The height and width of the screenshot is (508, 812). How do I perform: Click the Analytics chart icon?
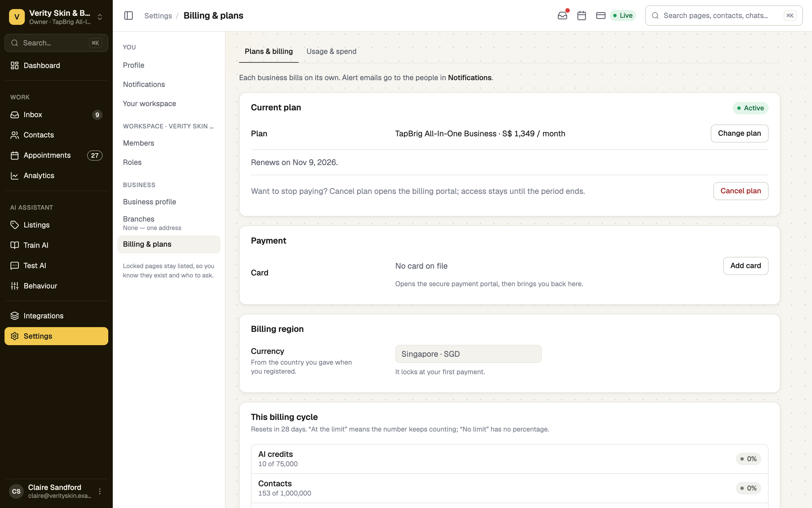tap(14, 176)
